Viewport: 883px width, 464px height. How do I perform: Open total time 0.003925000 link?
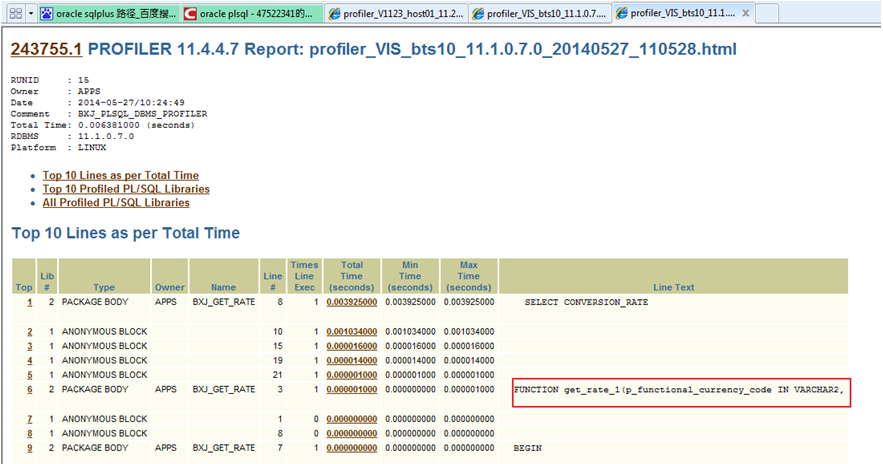[x=352, y=302]
